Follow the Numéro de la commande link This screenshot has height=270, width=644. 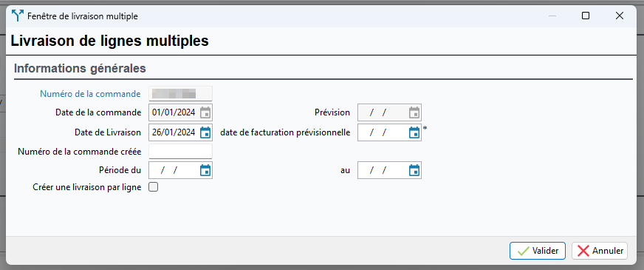pyautogui.click(x=90, y=94)
